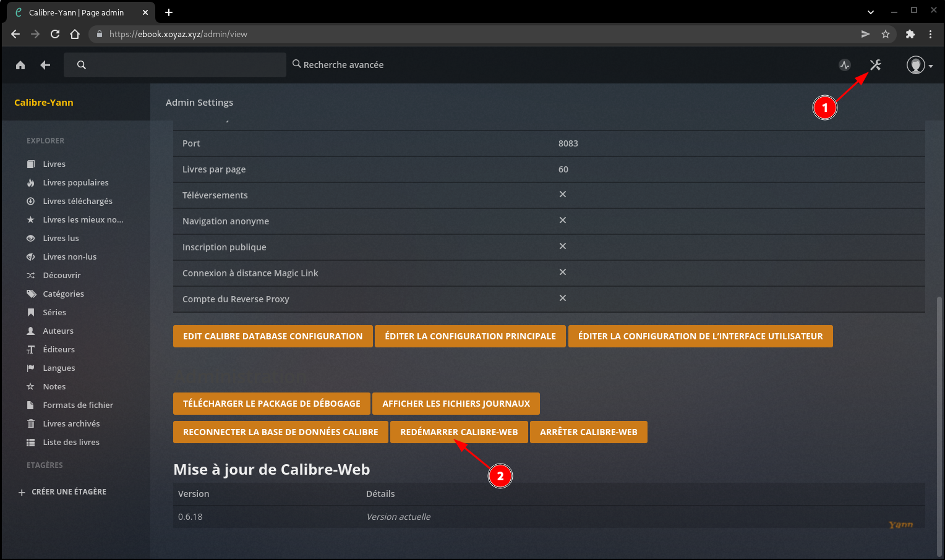Expand the tab search chevron

871,12
